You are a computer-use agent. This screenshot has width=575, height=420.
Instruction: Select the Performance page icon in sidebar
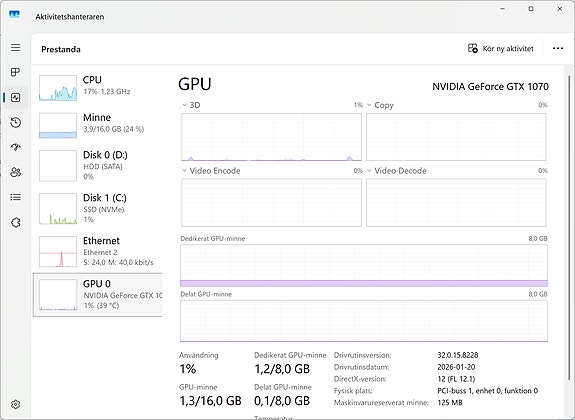point(15,98)
